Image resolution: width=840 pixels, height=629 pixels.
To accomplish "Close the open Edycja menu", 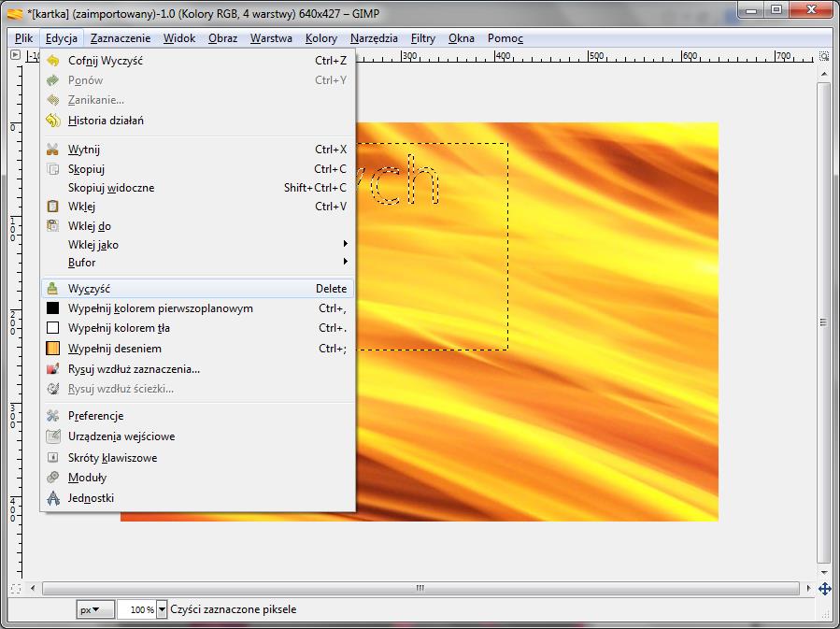I will tap(62, 38).
